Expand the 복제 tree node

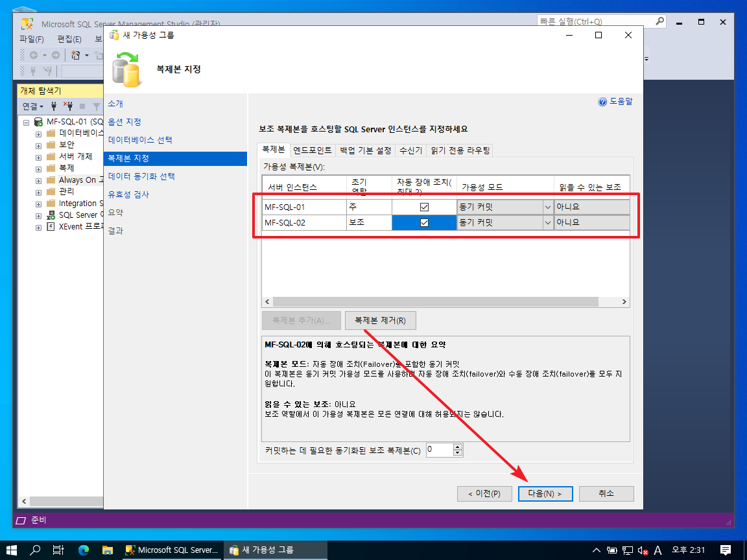(x=39, y=169)
